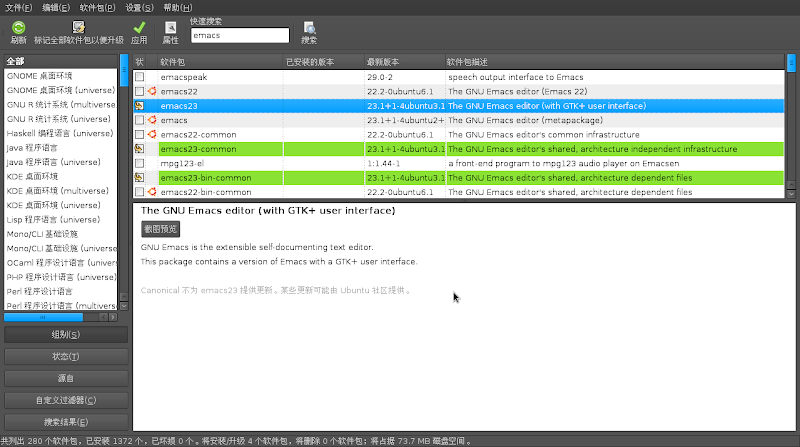The image size is (800, 447).
Task: Click the Apply (应用) green checkmark icon
Action: (139, 28)
